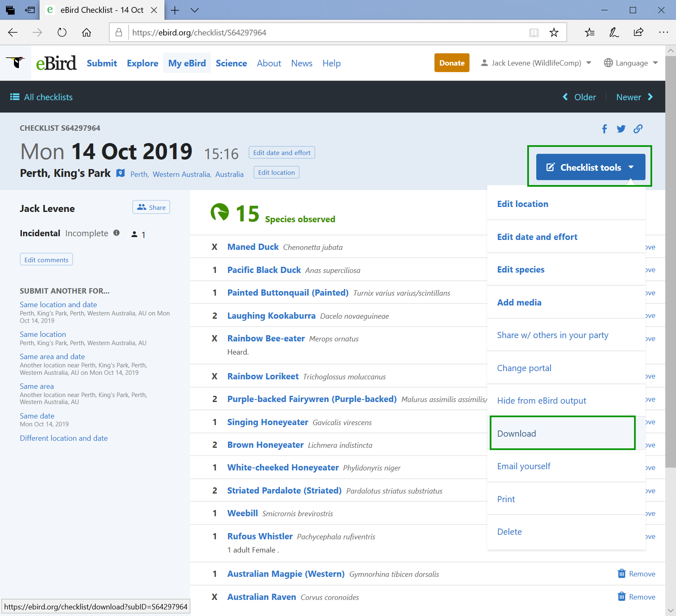Open the Language dropdown
The image size is (676, 616).
pos(631,63)
